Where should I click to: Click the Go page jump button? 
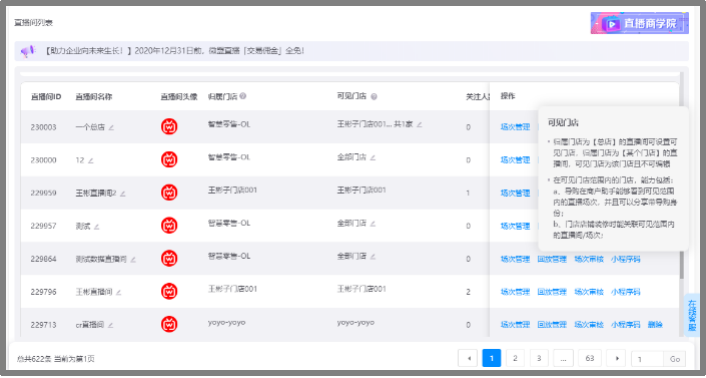(x=674, y=359)
